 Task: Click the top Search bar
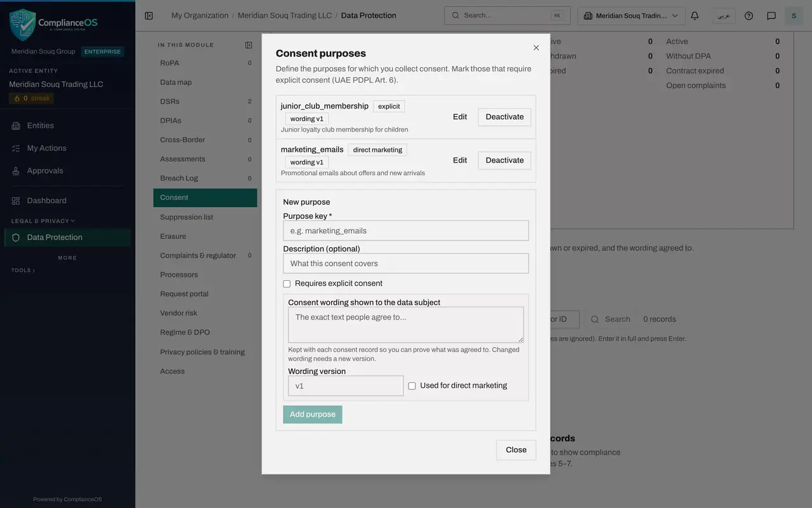click(507, 16)
